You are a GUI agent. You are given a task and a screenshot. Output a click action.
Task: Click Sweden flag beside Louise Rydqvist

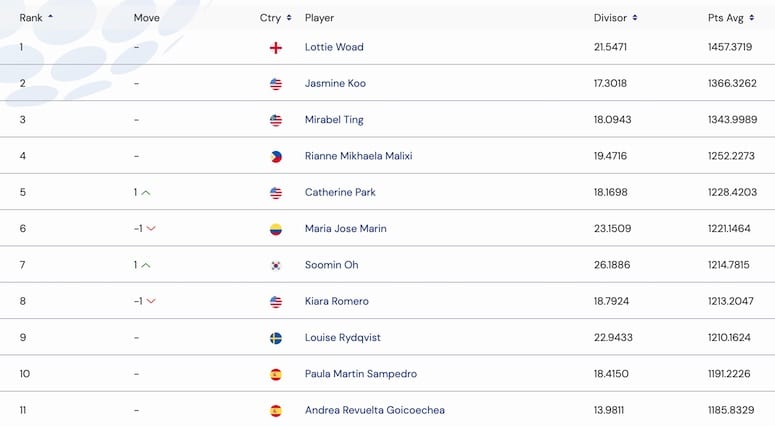(276, 338)
